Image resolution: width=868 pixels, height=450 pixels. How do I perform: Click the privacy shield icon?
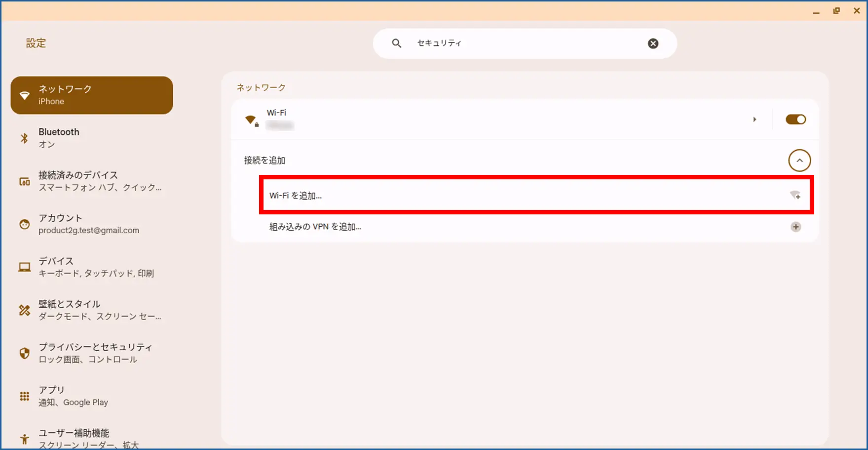pyautogui.click(x=24, y=353)
